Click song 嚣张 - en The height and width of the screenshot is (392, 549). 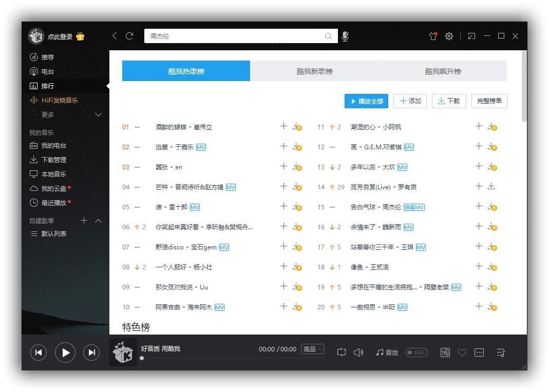(x=169, y=167)
